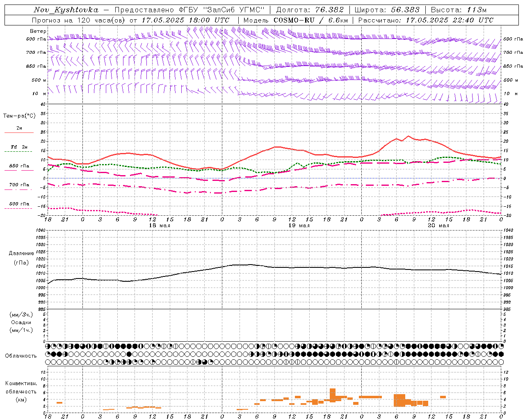Click the red line sample under '2м' legend
This screenshot has height=420, width=525.
tap(19, 132)
